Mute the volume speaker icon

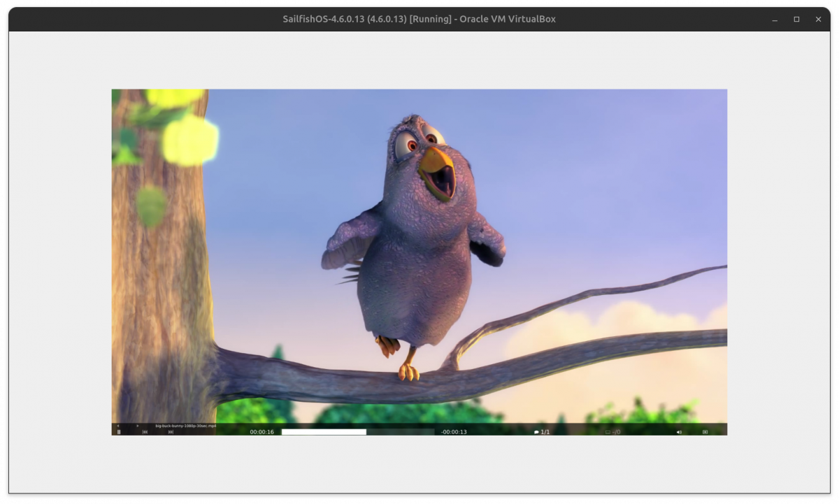(x=679, y=432)
